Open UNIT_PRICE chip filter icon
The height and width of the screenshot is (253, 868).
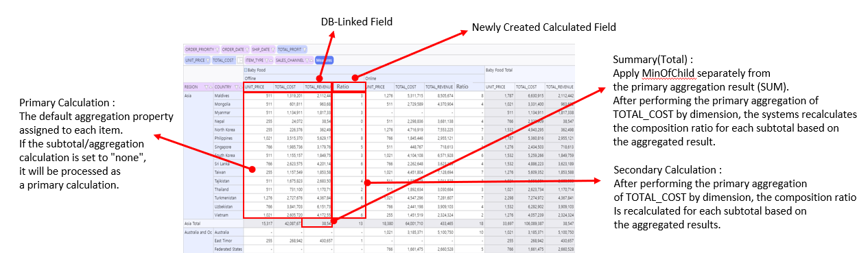pyautogui.click(x=208, y=60)
